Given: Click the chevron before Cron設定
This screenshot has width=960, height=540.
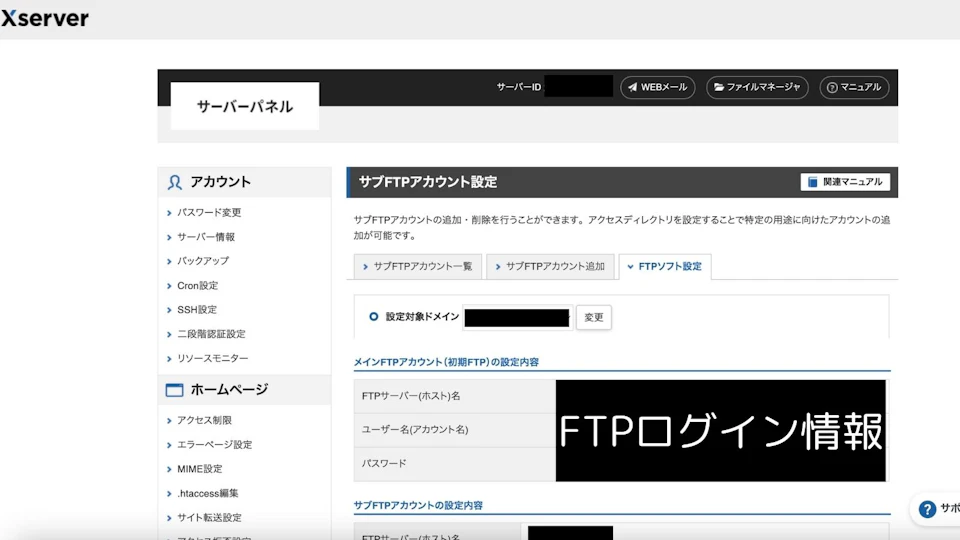Looking at the screenshot, I should (169, 286).
